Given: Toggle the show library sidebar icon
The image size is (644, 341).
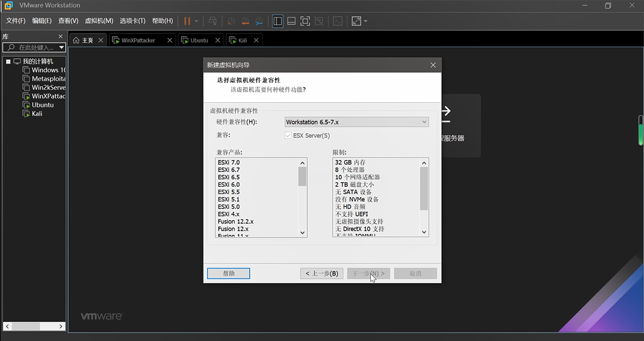Looking at the screenshot, I should [x=278, y=21].
